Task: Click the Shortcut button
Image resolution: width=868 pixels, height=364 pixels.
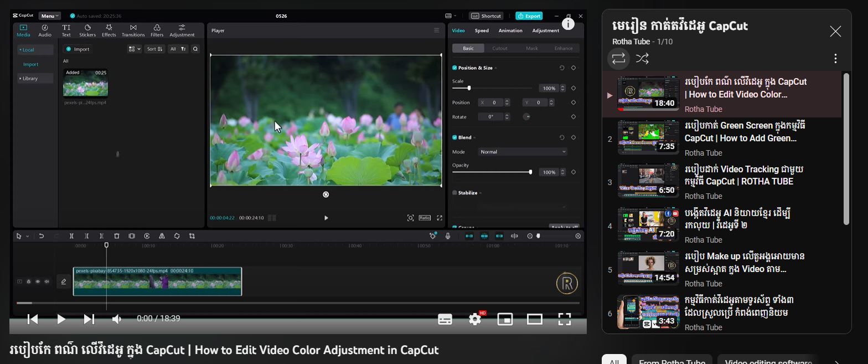Action: [486, 16]
